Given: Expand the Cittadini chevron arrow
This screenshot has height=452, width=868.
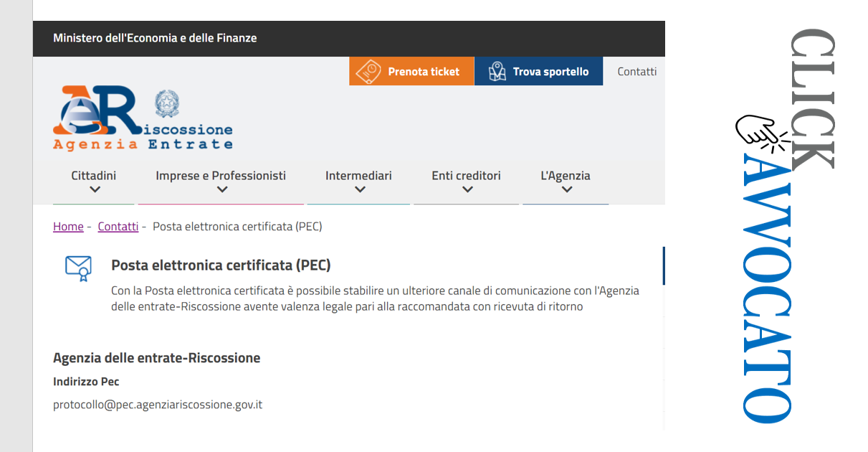Looking at the screenshot, I should [95, 190].
